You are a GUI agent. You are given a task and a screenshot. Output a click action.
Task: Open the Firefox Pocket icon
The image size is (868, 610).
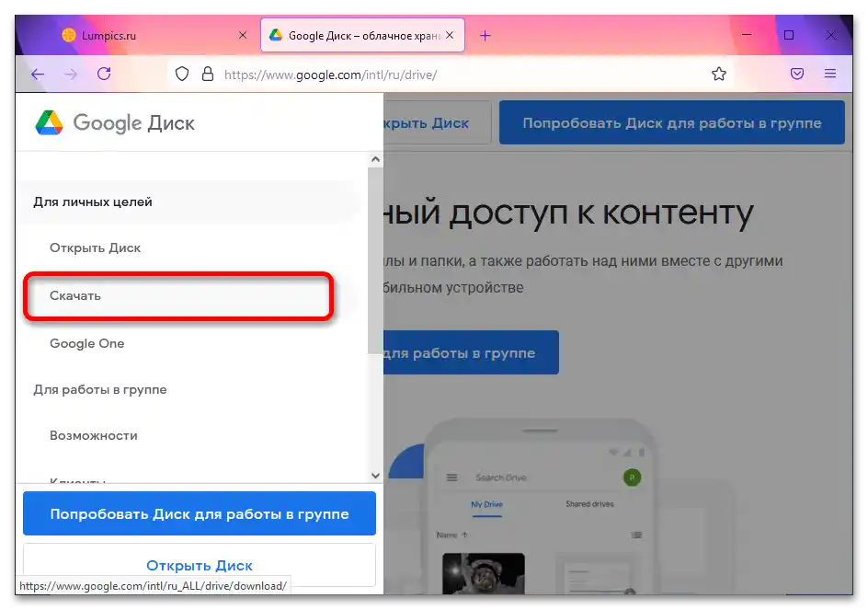tap(796, 74)
